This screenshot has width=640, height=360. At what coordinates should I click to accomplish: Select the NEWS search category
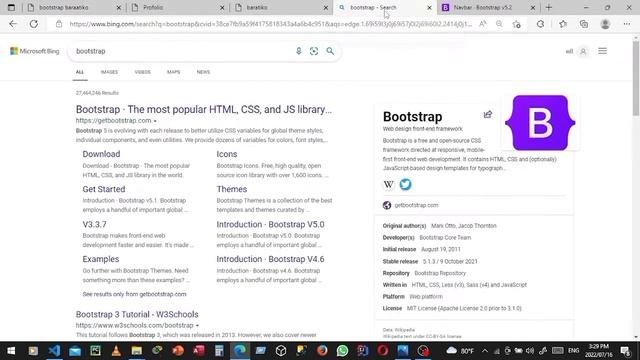pos(203,72)
